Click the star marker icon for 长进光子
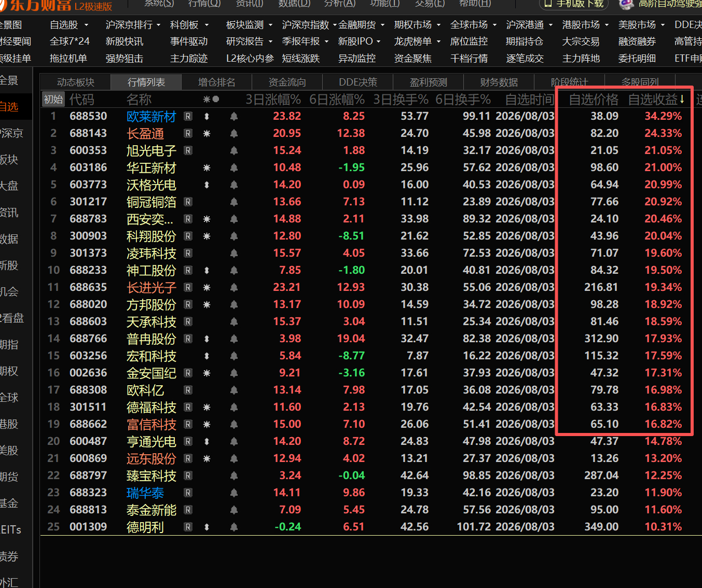 point(207,288)
